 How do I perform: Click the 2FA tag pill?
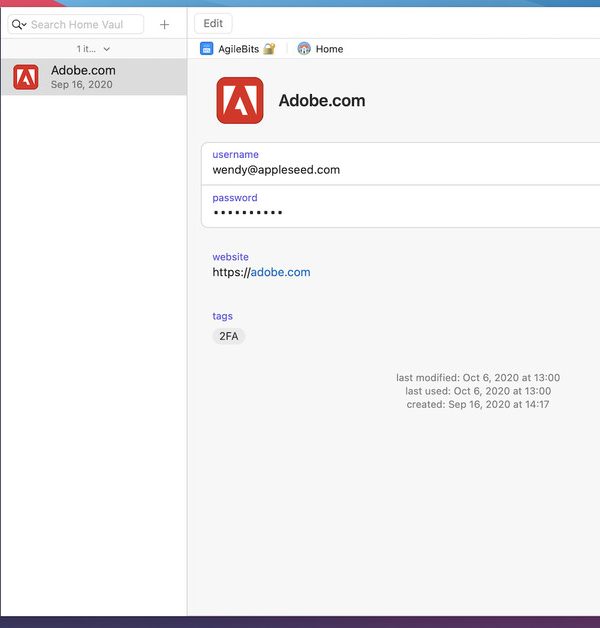pos(229,336)
